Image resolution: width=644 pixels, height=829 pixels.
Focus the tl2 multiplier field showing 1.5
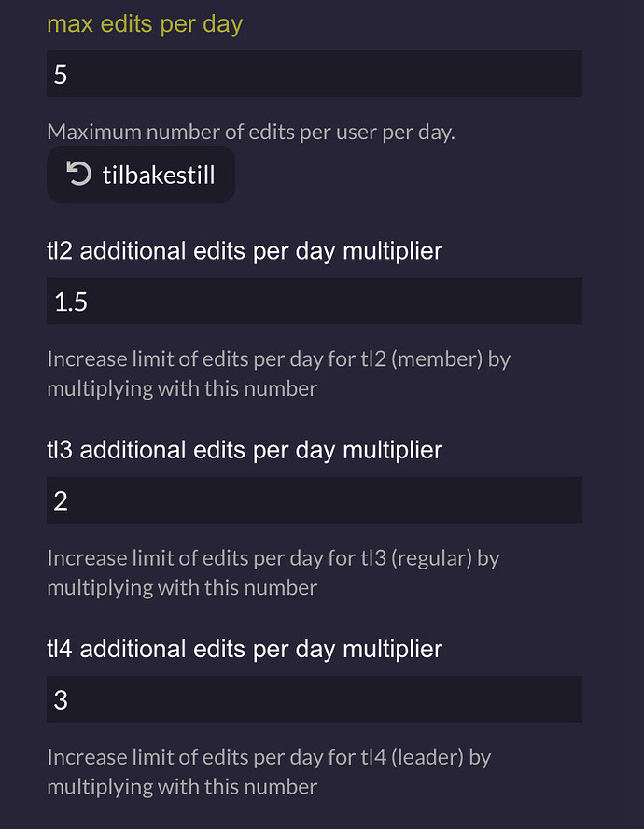click(315, 301)
